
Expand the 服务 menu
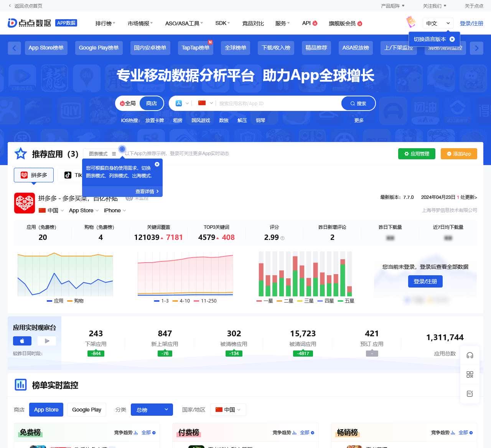click(x=282, y=23)
